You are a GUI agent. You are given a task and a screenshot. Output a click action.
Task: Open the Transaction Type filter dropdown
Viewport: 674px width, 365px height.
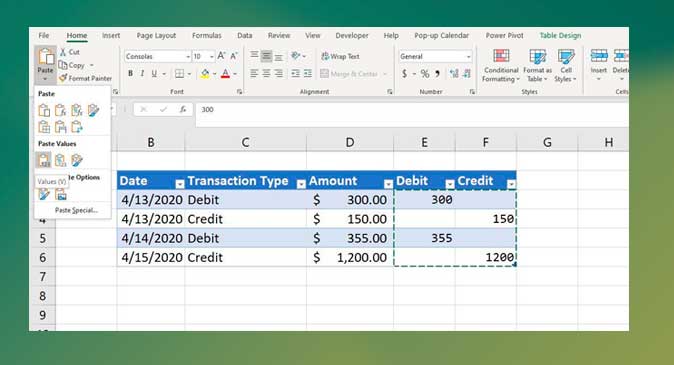click(301, 184)
